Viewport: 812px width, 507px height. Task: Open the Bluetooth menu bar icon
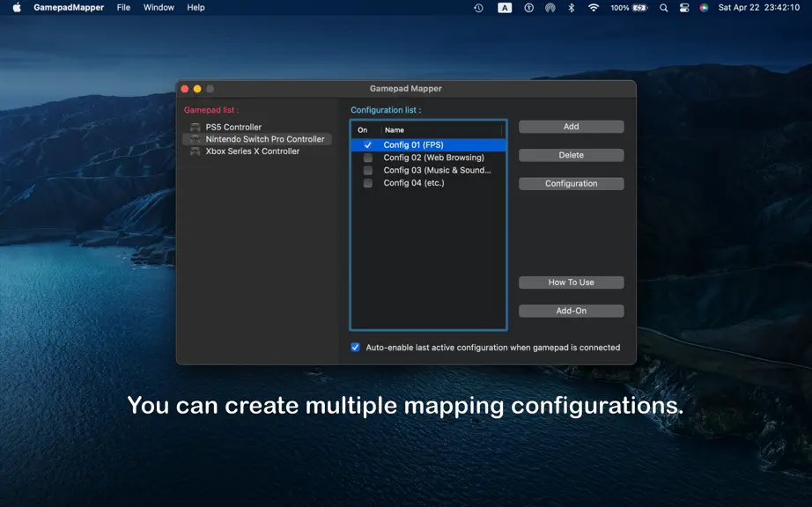[572, 8]
